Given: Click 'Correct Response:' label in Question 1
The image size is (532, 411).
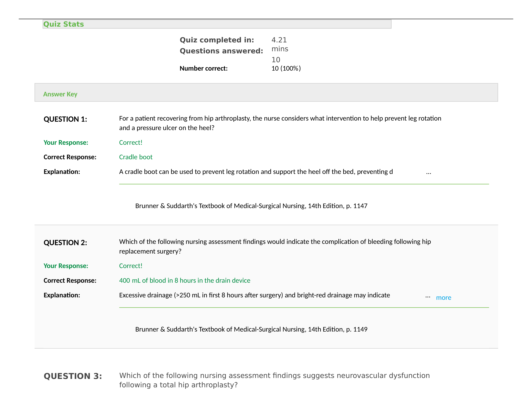Looking at the screenshot, I should click(x=70, y=157).
